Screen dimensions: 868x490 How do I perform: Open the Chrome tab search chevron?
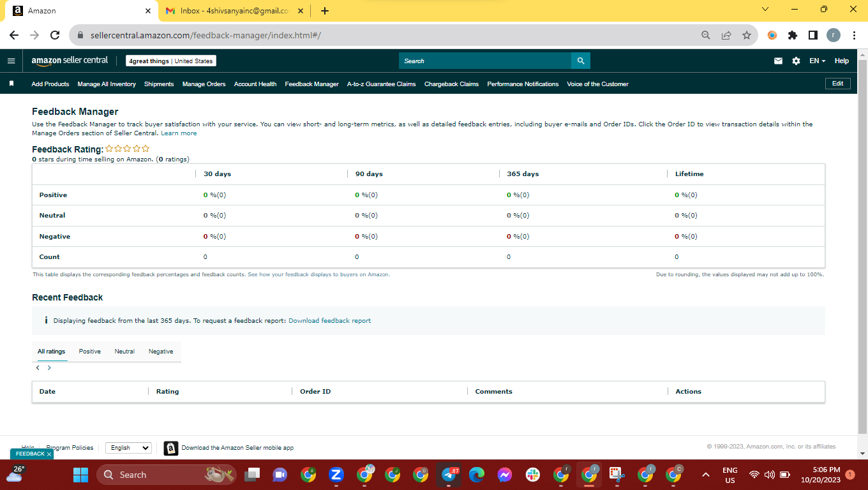765,10
